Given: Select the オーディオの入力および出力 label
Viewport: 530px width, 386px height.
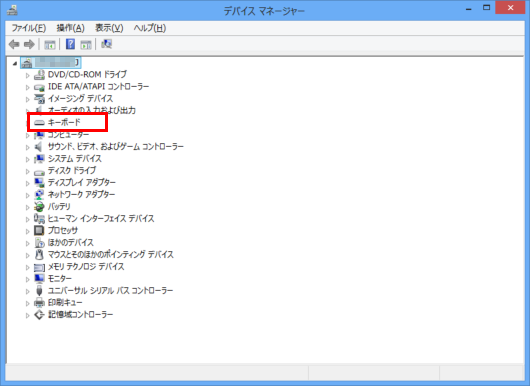Looking at the screenshot, I should point(92,111).
